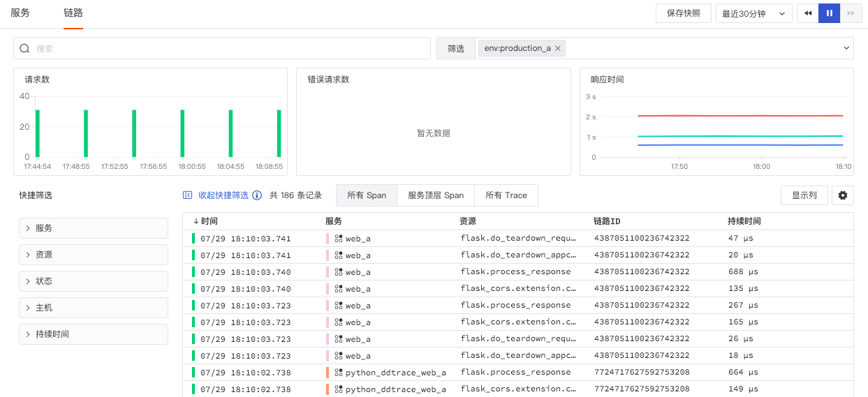Select the 所有 Span tab

pos(367,195)
